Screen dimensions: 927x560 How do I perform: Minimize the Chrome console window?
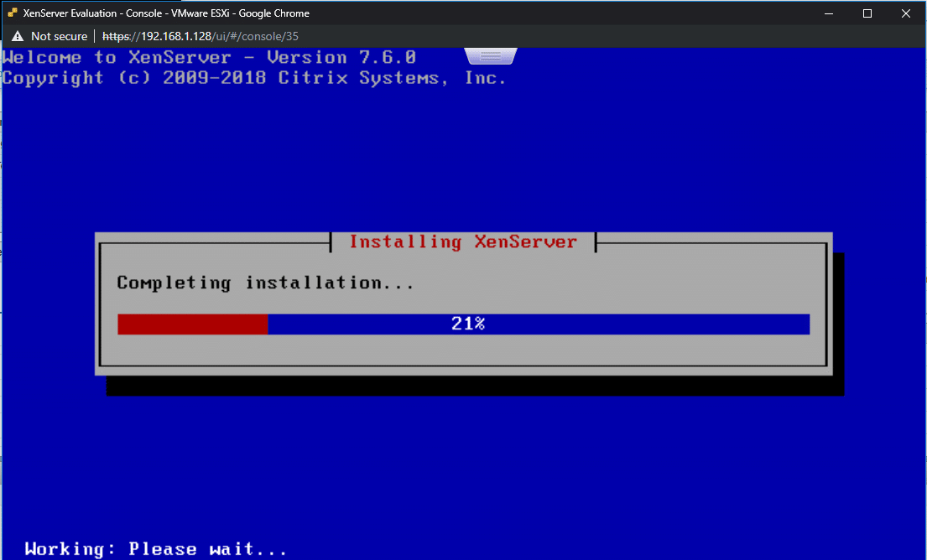828,13
